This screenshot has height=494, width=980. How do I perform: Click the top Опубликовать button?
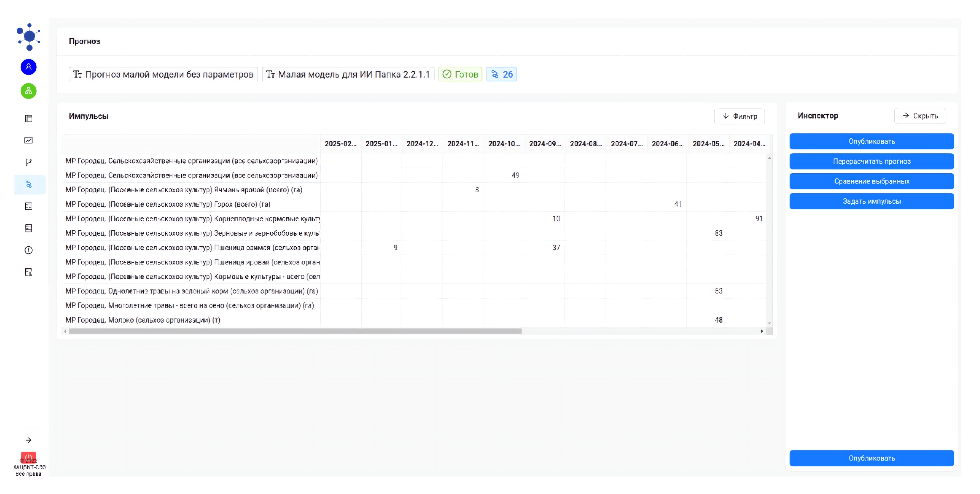[871, 141]
